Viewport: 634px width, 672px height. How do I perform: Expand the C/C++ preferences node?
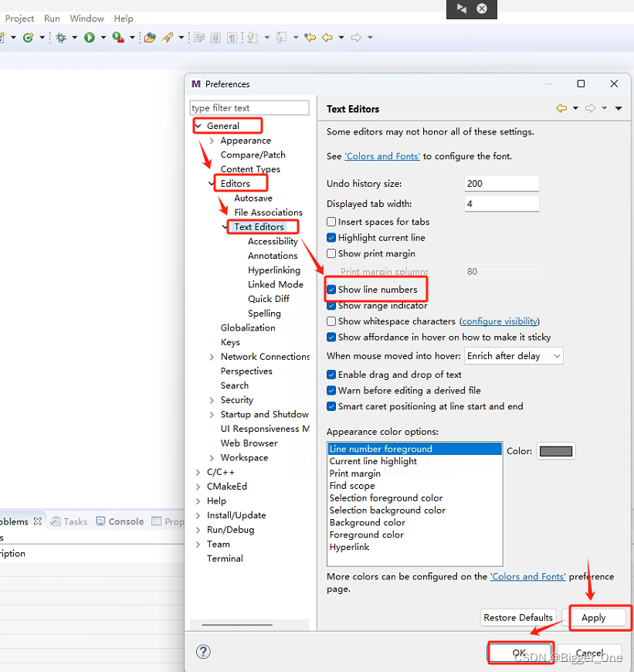pyautogui.click(x=197, y=471)
